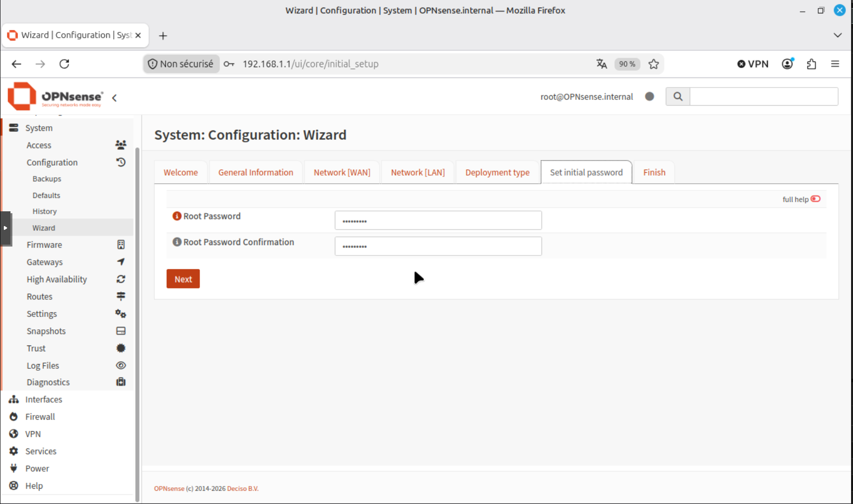Focus the Root Password field
This screenshot has width=853, height=504.
[438, 220]
